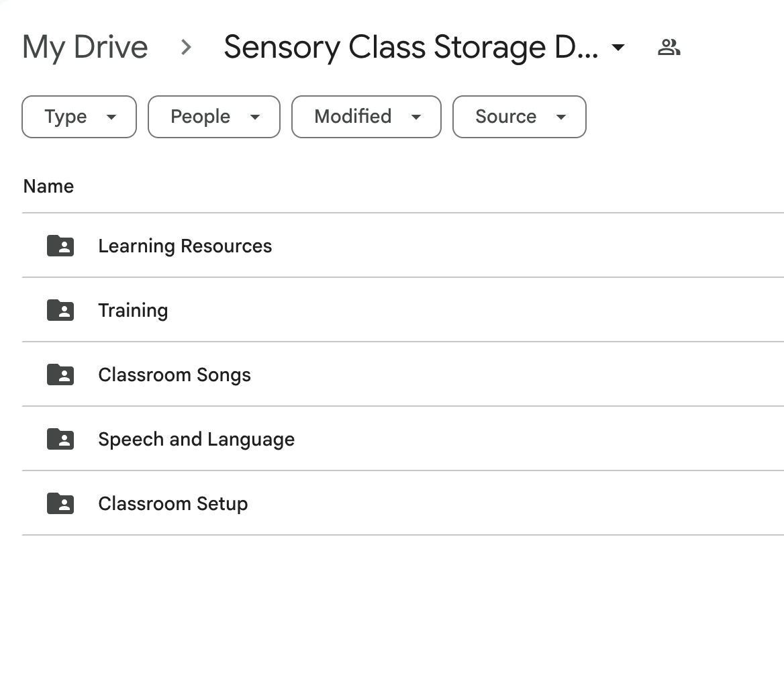Click the Speech and Language folder icon
This screenshot has height=698, width=784.
[x=60, y=439]
